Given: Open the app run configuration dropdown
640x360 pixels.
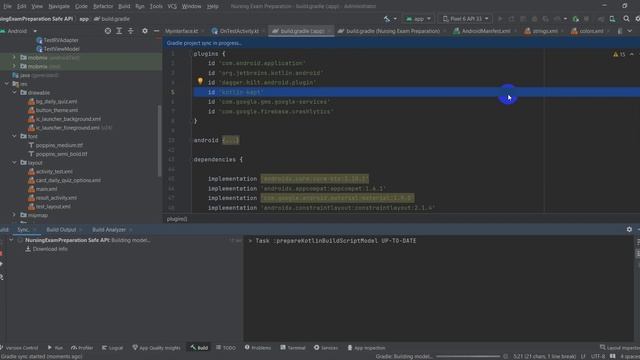Looking at the screenshot, I should coord(418,19).
